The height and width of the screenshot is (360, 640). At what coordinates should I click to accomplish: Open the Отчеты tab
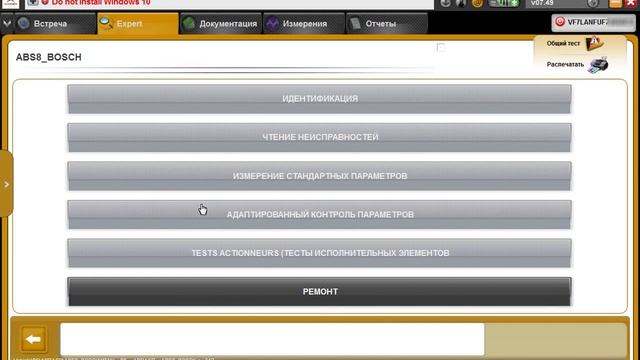click(387, 24)
